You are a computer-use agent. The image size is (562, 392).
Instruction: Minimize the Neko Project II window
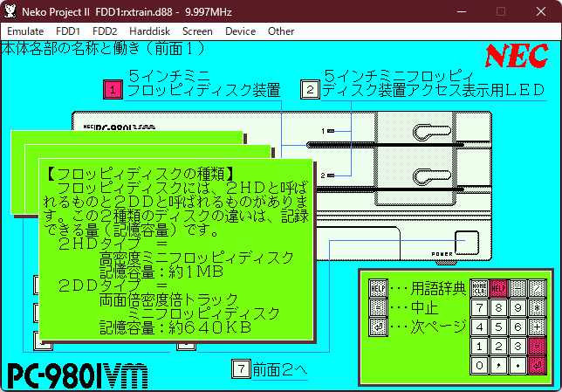[x=462, y=11]
